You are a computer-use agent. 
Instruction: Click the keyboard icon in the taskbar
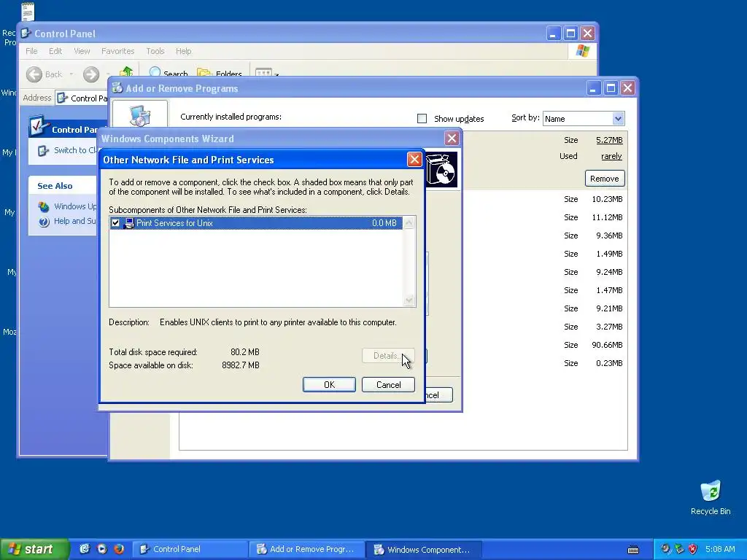(x=633, y=550)
